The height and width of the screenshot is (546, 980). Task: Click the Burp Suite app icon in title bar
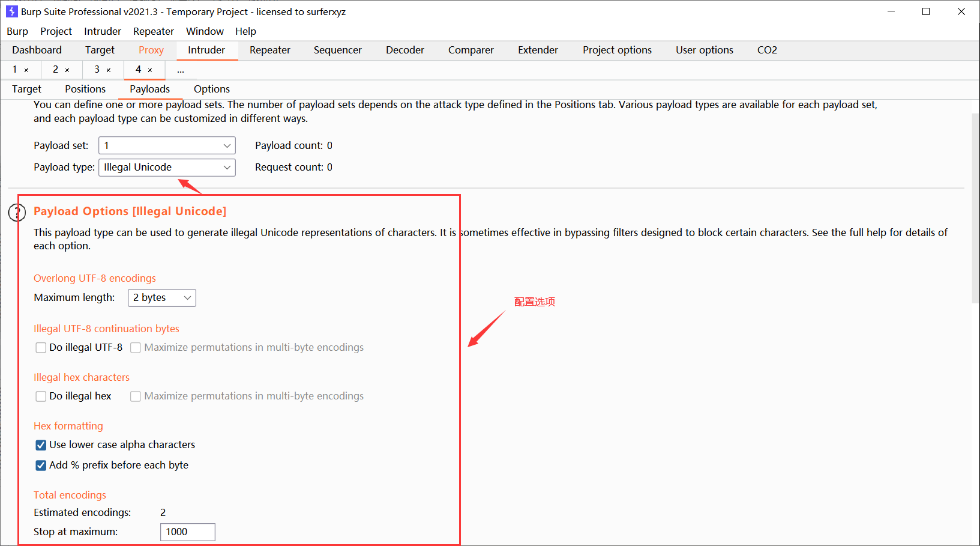click(11, 11)
